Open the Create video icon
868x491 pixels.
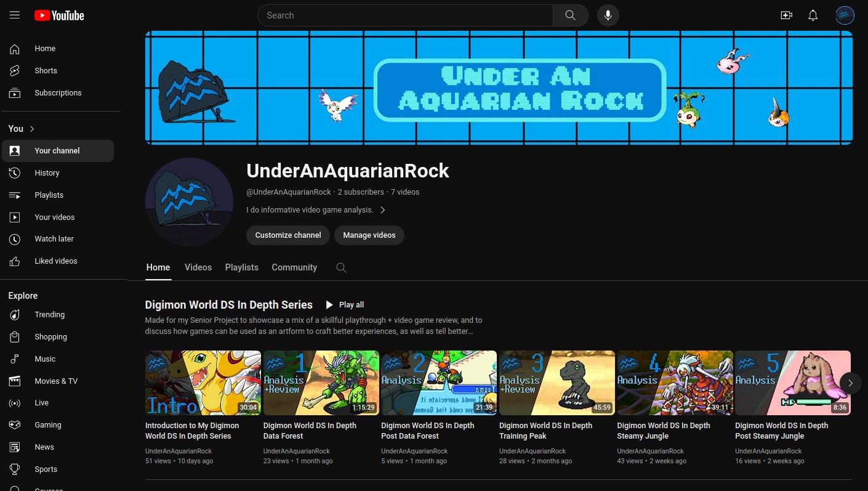point(786,15)
